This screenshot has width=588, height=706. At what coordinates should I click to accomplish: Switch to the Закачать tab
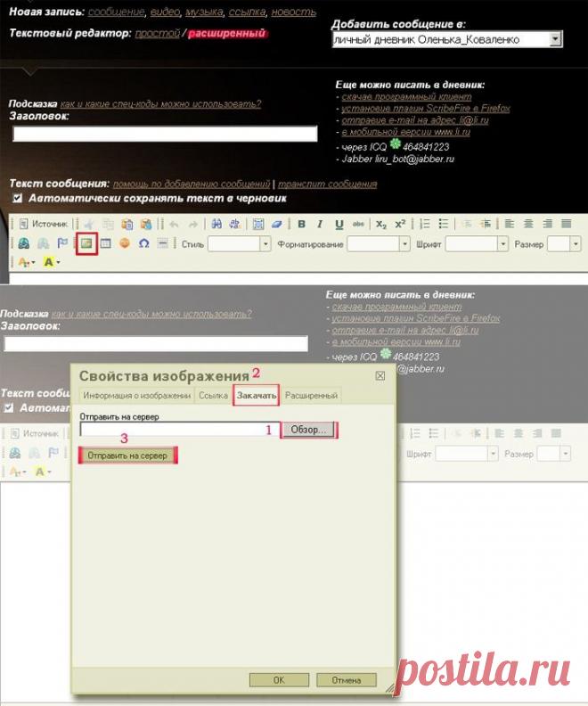coord(257,395)
